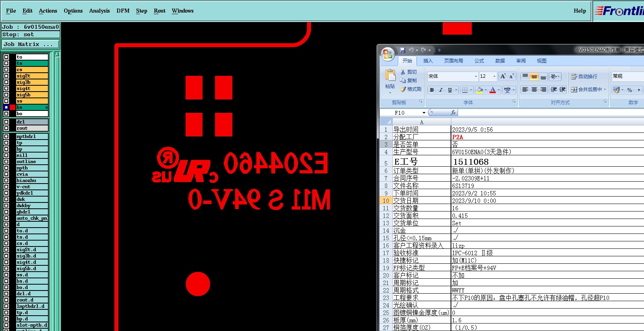Toggle italic formatting in Excel
The image size is (644, 331).
pos(441,90)
